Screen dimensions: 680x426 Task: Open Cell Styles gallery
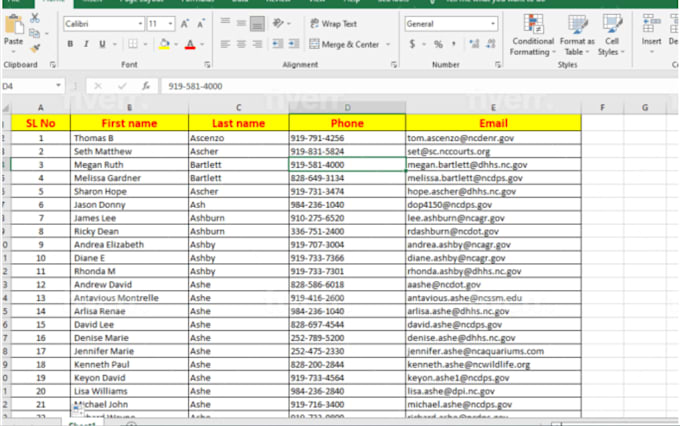(611, 35)
